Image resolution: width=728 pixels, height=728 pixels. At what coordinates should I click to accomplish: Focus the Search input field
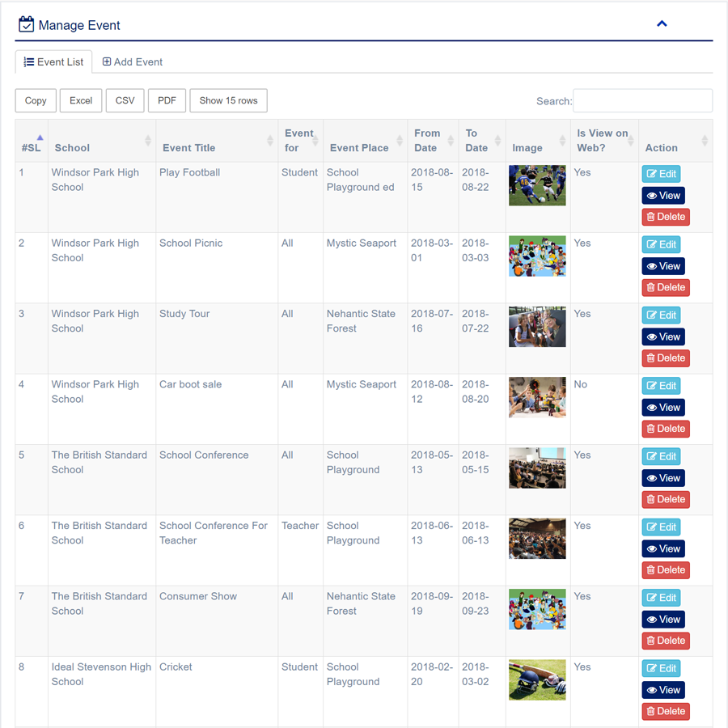pyautogui.click(x=642, y=101)
